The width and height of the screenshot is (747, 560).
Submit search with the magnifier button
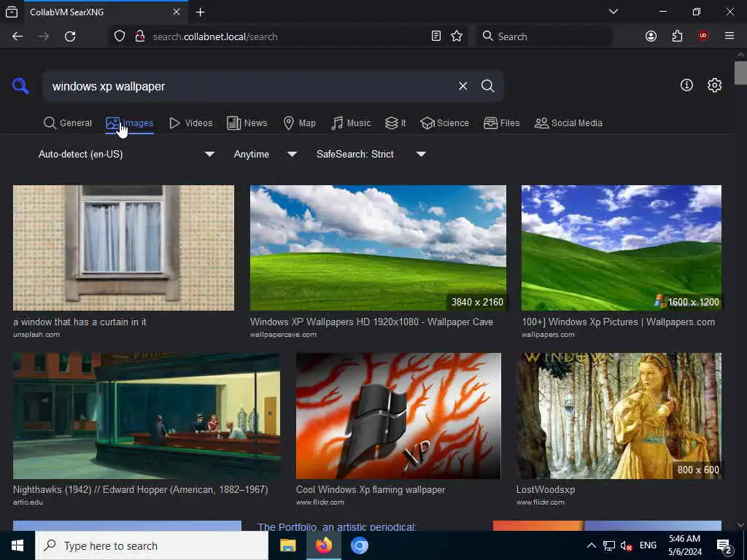pyautogui.click(x=487, y=86)
